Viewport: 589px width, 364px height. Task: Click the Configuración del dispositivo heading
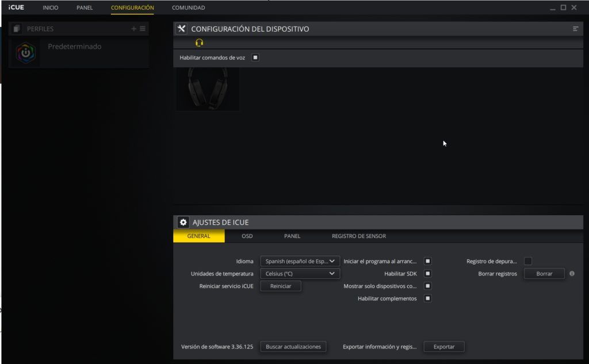tap(250, 29)
